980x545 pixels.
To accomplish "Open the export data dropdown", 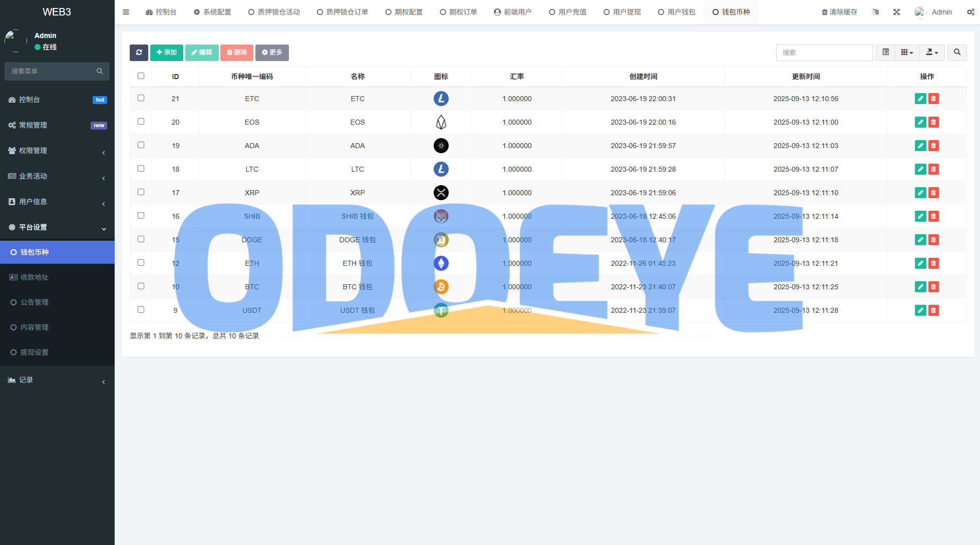I will [x=931, y=53].
